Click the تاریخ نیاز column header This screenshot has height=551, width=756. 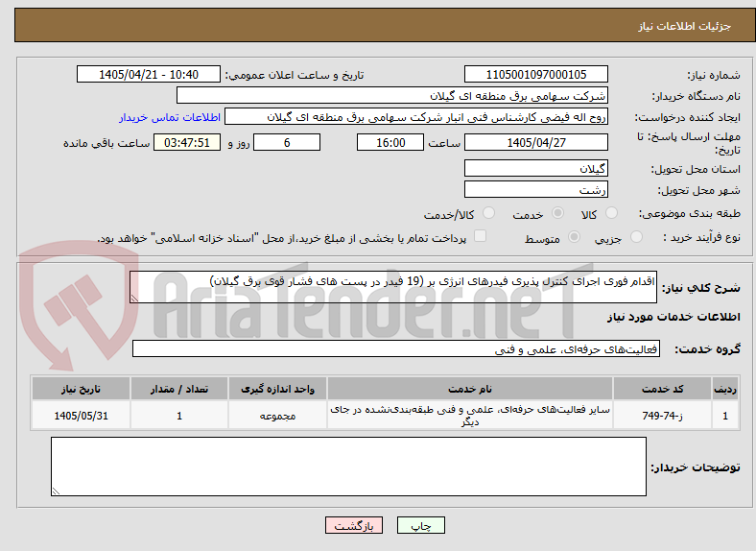click(81, 389)
